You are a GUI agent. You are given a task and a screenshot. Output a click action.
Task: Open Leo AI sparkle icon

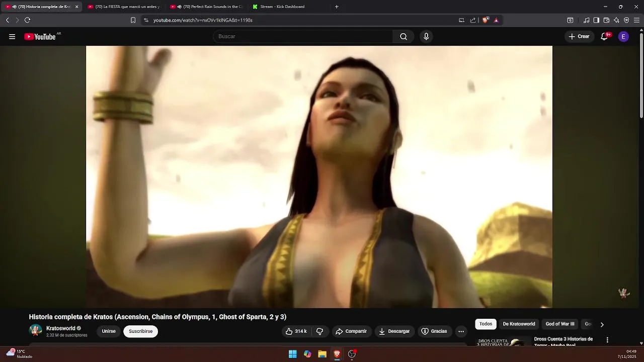pyautogui.click(x=616, y=20)
